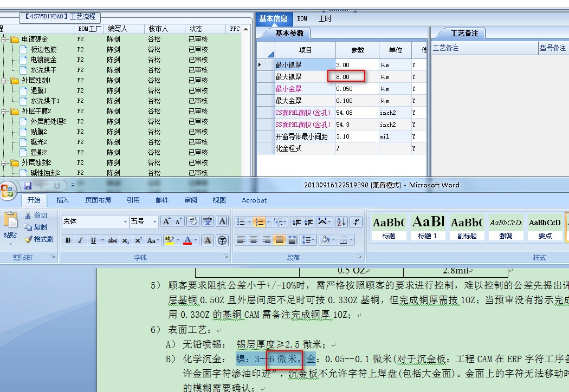Toggle Italic formatting in the ribbon
The height and width of the screenshot is (392, 569).
tap(81, 240)
